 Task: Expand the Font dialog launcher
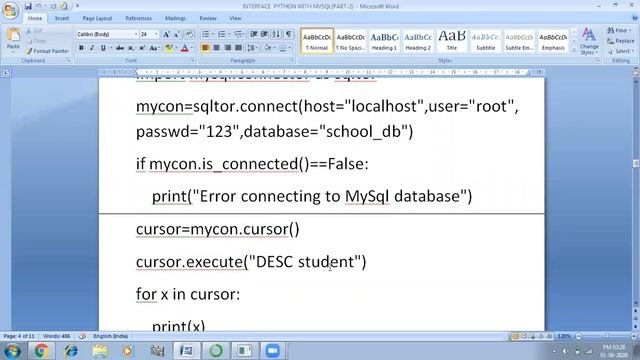(193, 60)
